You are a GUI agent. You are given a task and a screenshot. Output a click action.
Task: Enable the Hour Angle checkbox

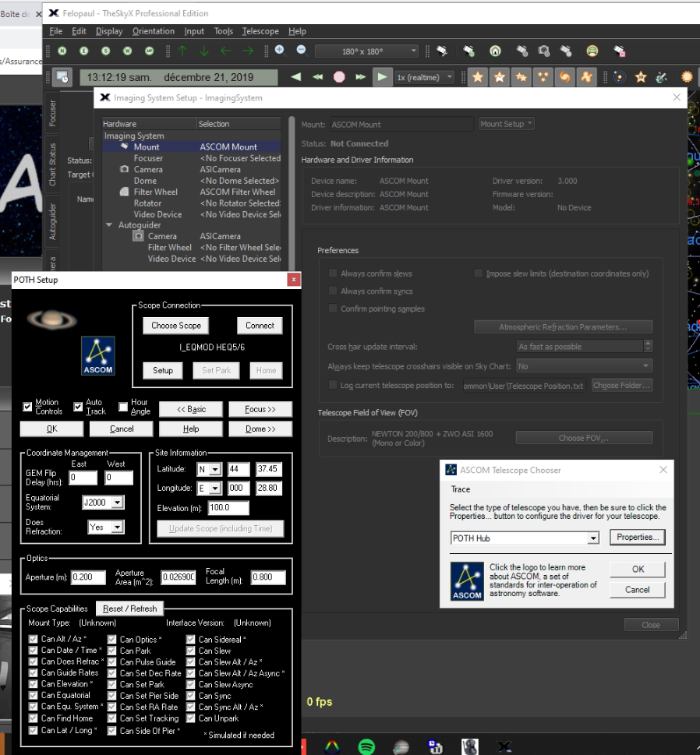pyautogui.click(x=123, y=407)
